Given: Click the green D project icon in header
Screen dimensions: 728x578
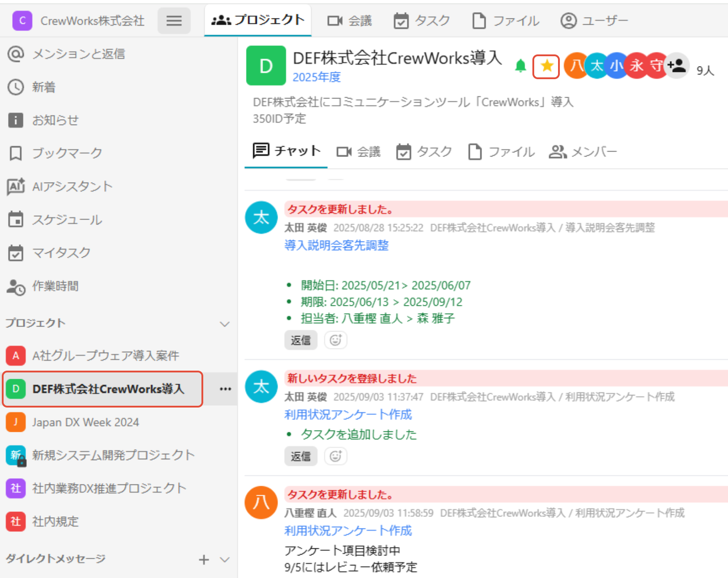Looking at the screenshot, I should (266, 66).
